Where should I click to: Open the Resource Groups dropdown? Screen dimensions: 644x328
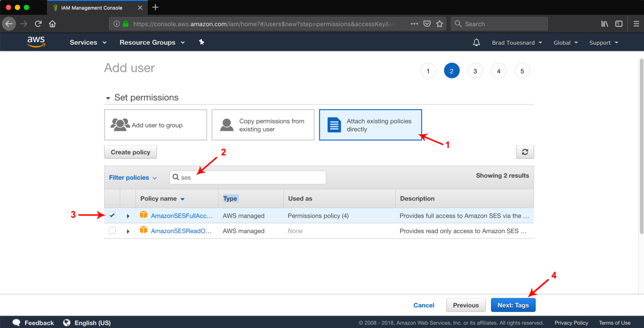tap(152, 43)
